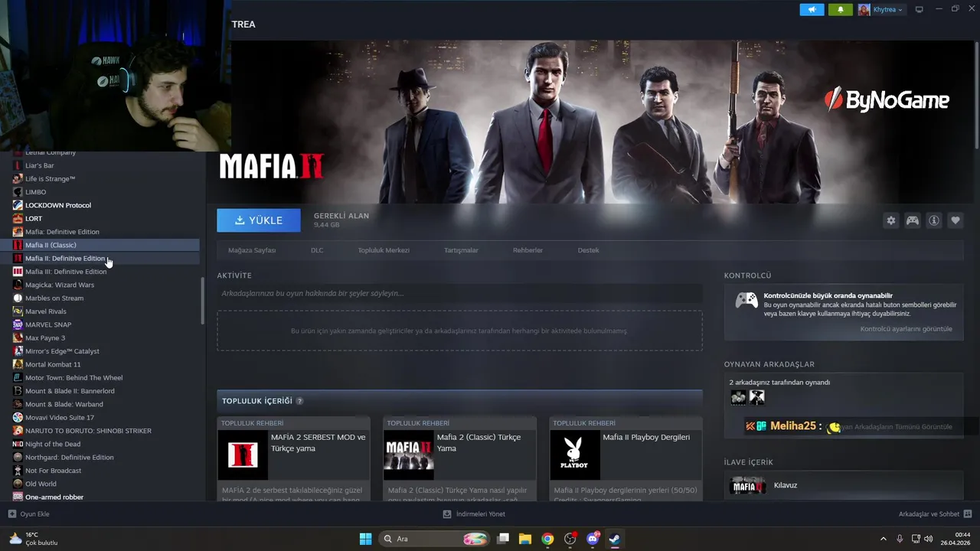This screenshot has width=980, height=551.
Task: Open the green notifications bell
Action: click(841, 9)
